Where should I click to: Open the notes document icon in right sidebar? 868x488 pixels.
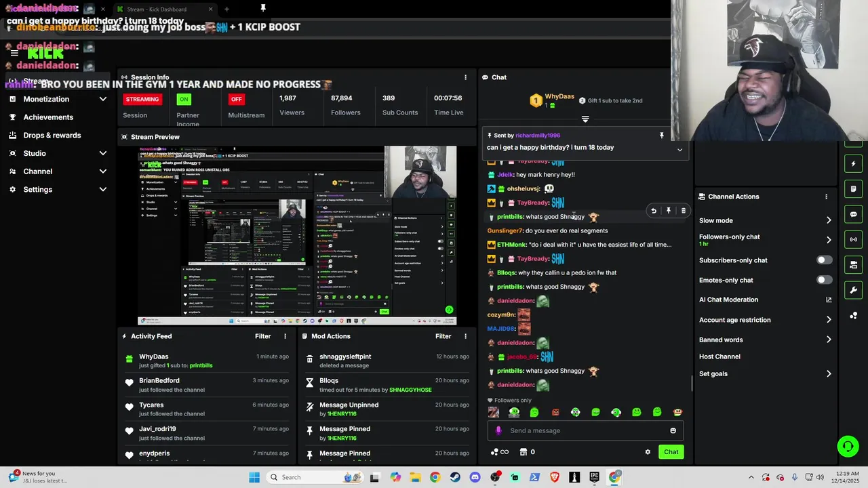854,189
